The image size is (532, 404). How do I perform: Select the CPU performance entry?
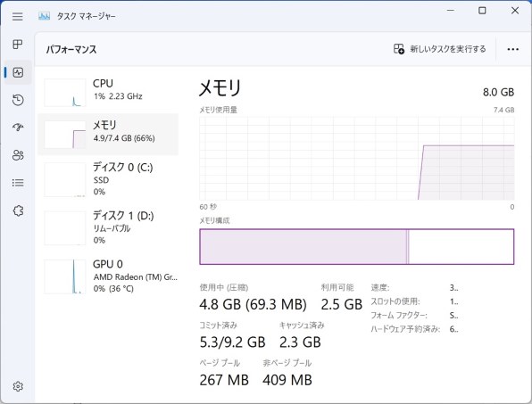click(108, 93)
